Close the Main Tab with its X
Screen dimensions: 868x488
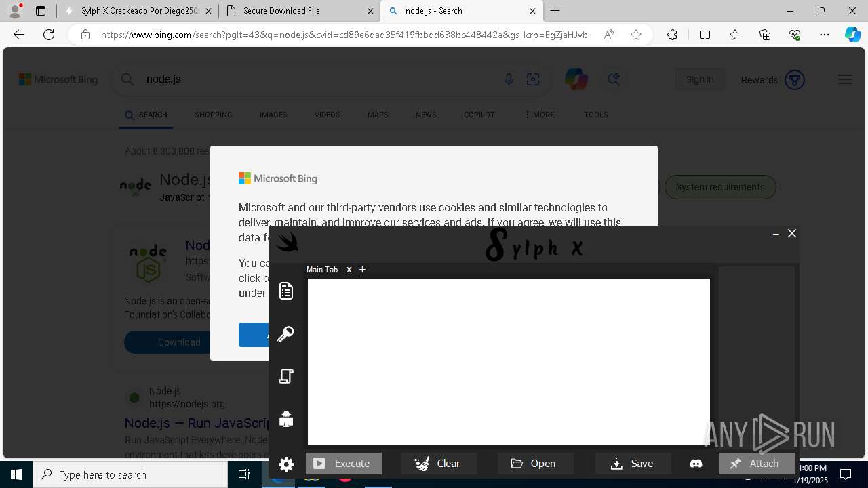(x=349, y=270)
